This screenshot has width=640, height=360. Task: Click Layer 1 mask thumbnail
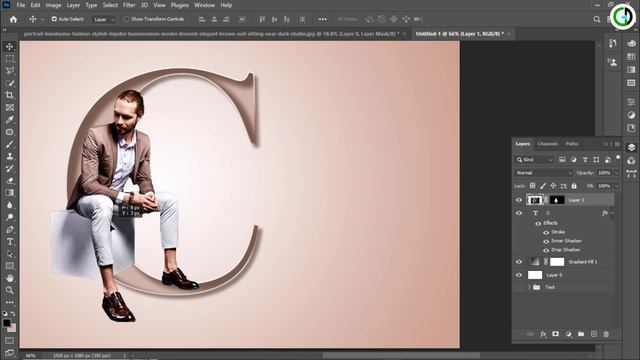(x=557, y=200)
